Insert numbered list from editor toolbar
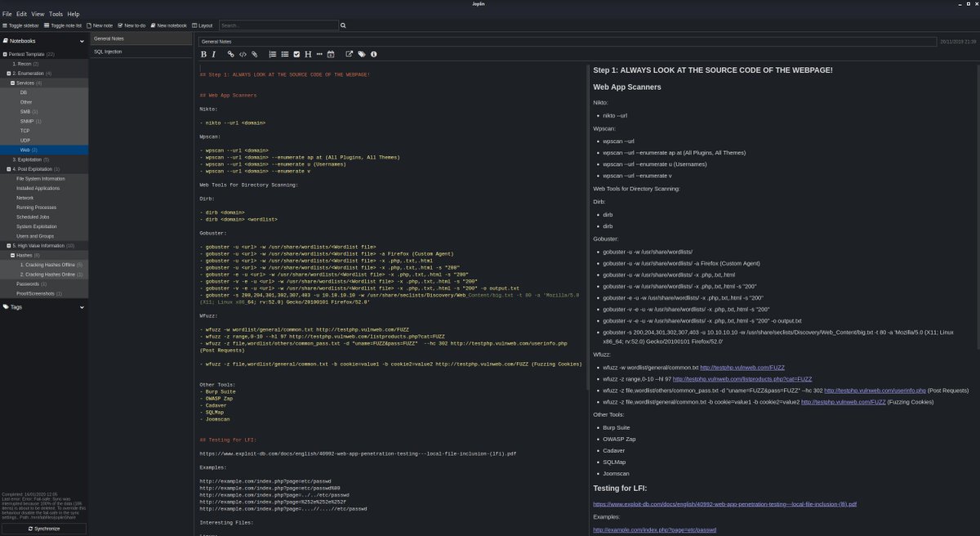Viewport: 980px width, 536px height. click(x=273, y=54)
